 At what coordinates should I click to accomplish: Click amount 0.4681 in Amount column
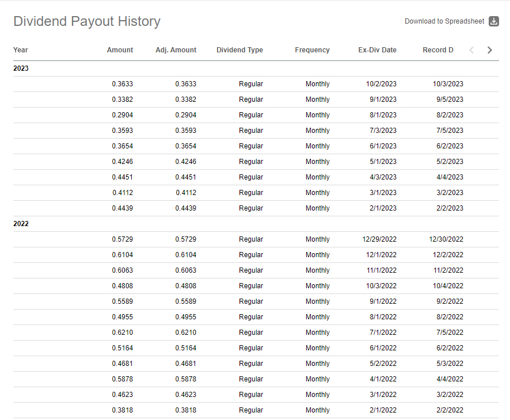(x=122, y=364)
